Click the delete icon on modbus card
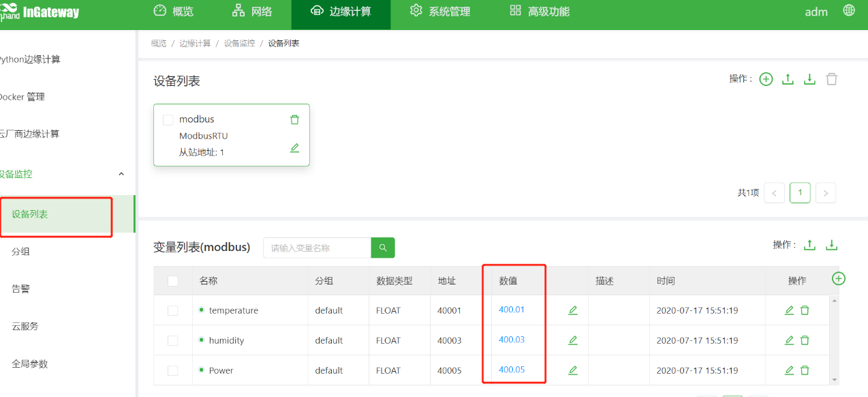The height and width of the screenshot is (397, 868). (294, 119)
